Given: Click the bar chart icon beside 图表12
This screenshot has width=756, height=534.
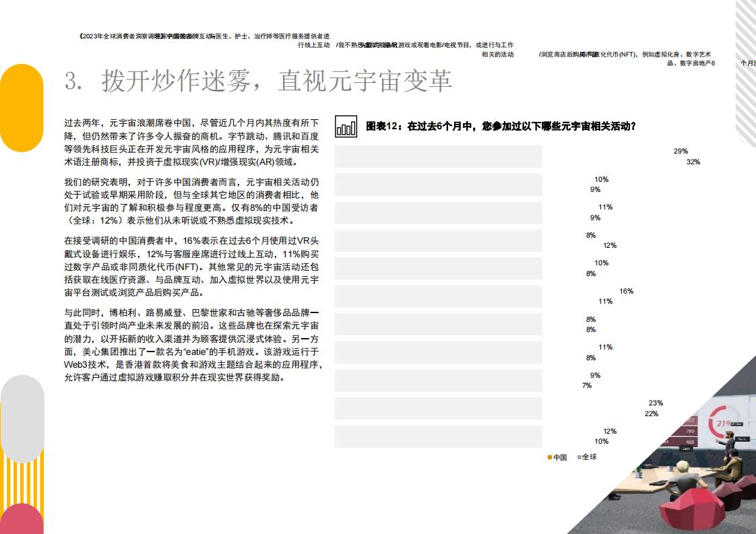Looking at the screenshot, I should [346, 127].
